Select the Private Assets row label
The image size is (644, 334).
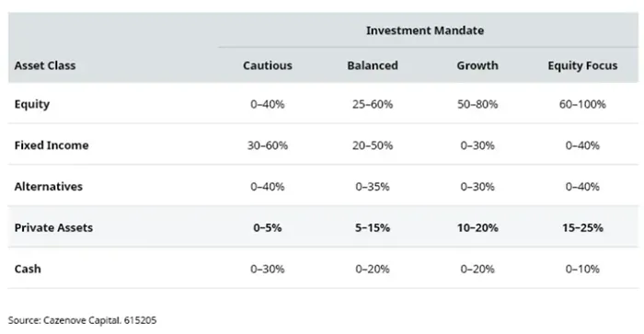point(53,227)
